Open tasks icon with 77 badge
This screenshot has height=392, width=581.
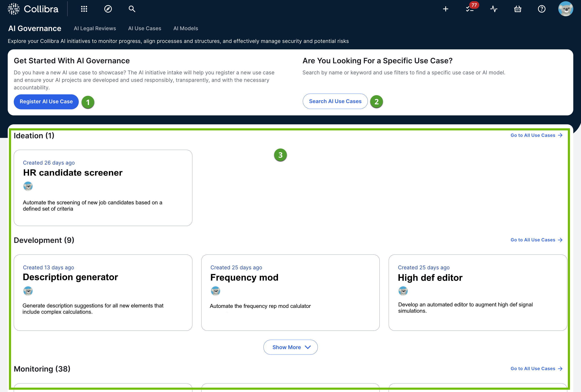coord(470,9)
